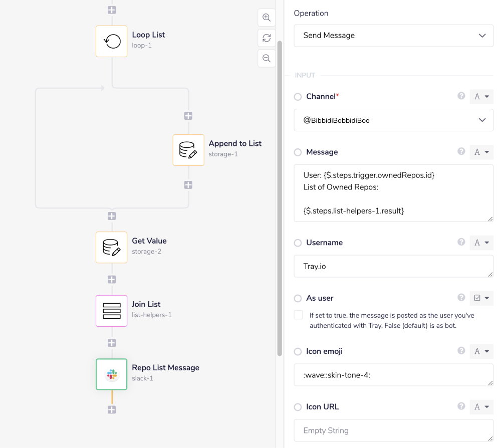Click the Icon URL empty input field
This screenshot has width=501, height=448.
(x=393, y=430)
